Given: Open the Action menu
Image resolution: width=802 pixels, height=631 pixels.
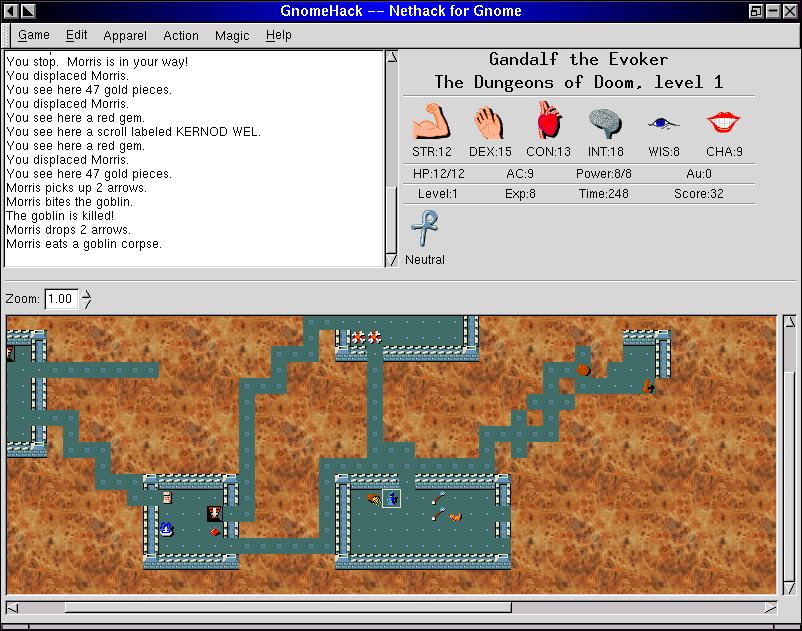Looking at the screenshot, I should click(x=181, y=35).
